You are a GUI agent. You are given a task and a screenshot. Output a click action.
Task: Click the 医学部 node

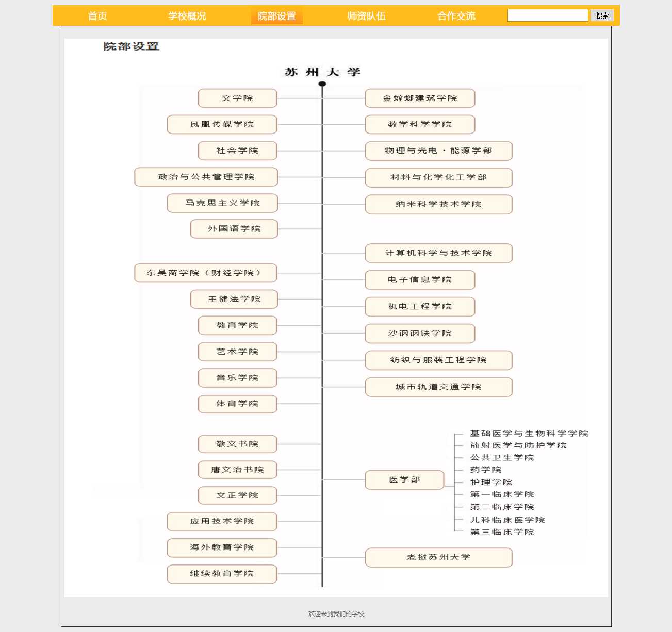(x=404, y=480)
